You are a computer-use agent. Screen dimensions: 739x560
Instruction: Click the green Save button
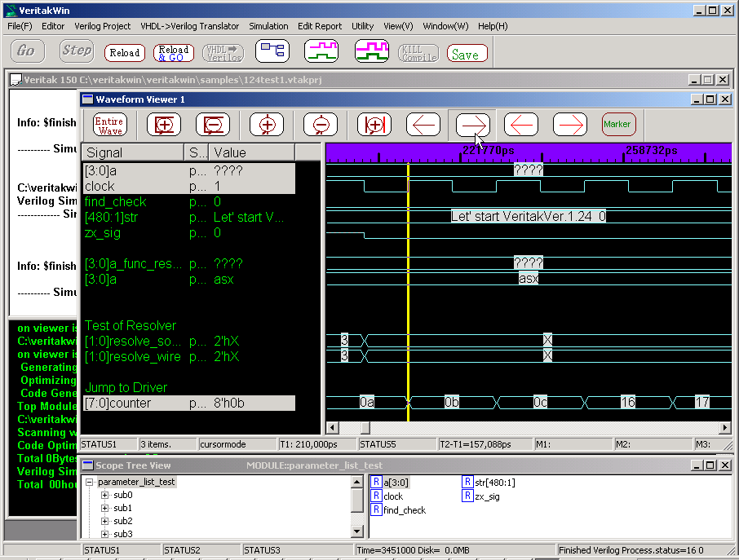pyautogui.click(x=467, y=53)
